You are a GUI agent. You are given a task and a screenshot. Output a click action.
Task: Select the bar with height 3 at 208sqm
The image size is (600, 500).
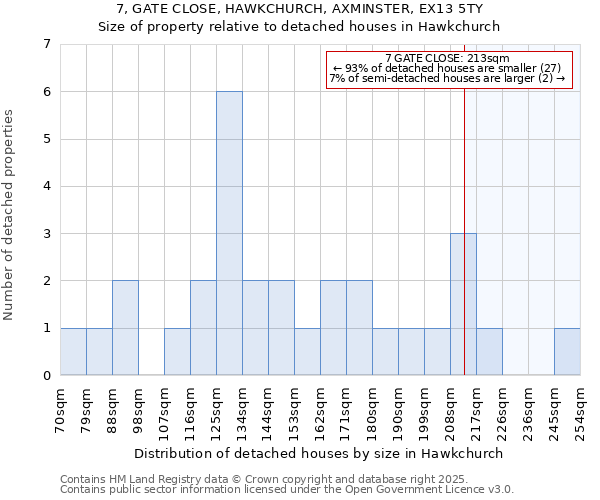tap(462, 304)
